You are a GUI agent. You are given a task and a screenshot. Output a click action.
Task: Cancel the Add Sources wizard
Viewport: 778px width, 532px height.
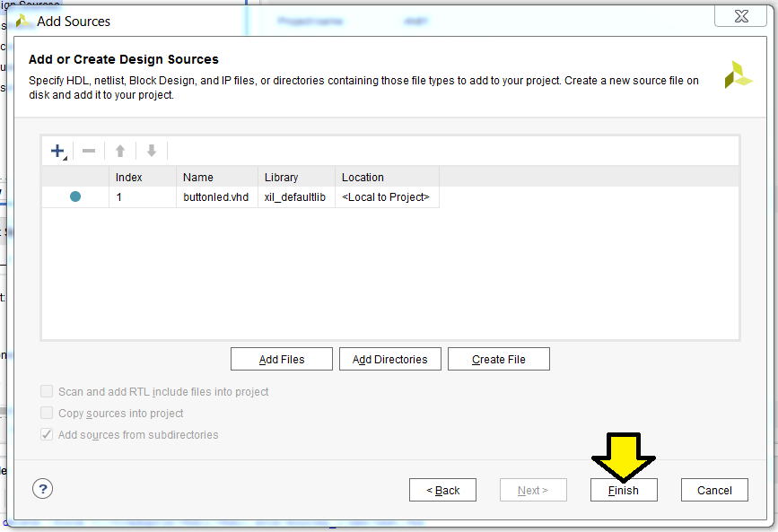pyautogui.click(x=714, y=490)
